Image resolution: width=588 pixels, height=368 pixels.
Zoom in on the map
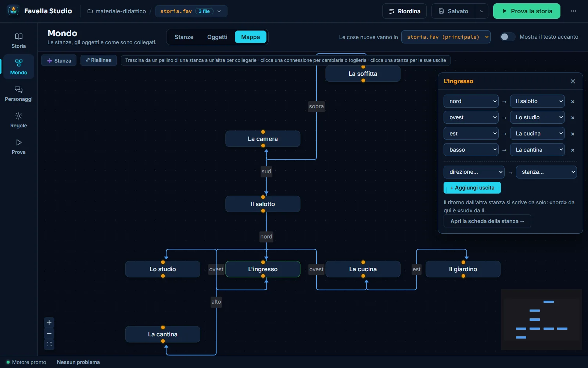pyautogui.click(x=49, y=322)
